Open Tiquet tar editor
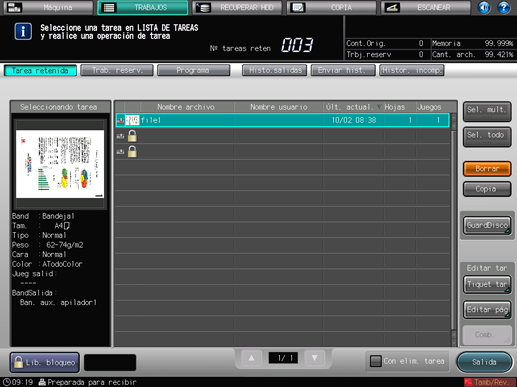Screen dimensions: 517x387 coord(487,284)
